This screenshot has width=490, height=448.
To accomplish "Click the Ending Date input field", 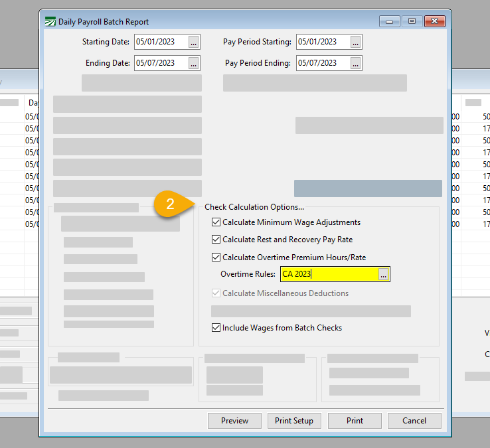I will click(160, 63).
